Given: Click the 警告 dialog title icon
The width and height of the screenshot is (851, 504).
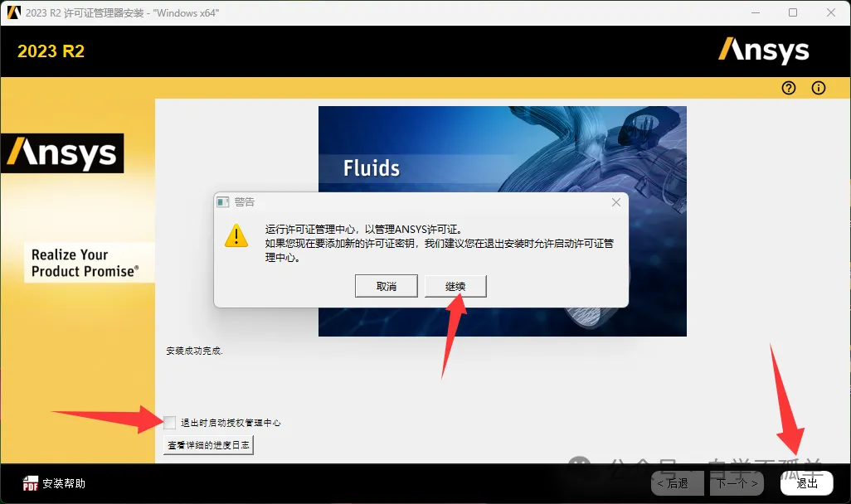Looking at the screenshot, I should [x=223, y=202].
